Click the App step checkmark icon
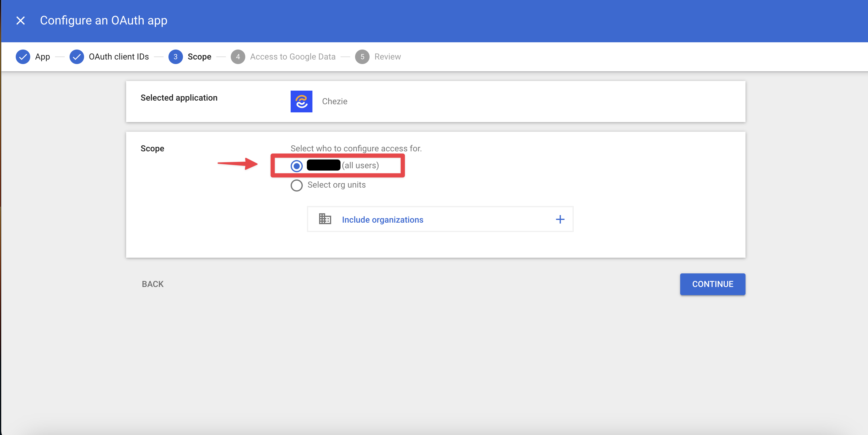868x435 pixels. 23,56
